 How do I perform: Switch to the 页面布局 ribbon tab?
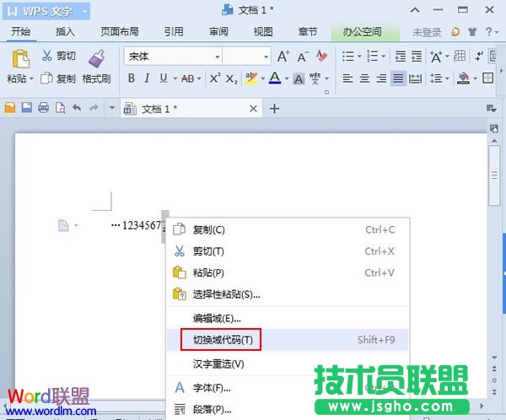click(119, 32)
